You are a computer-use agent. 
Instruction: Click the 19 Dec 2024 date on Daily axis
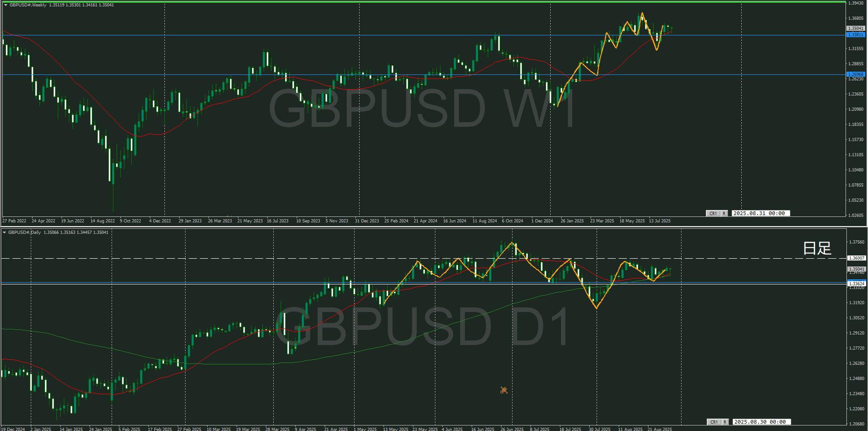[x=13, y=429]
